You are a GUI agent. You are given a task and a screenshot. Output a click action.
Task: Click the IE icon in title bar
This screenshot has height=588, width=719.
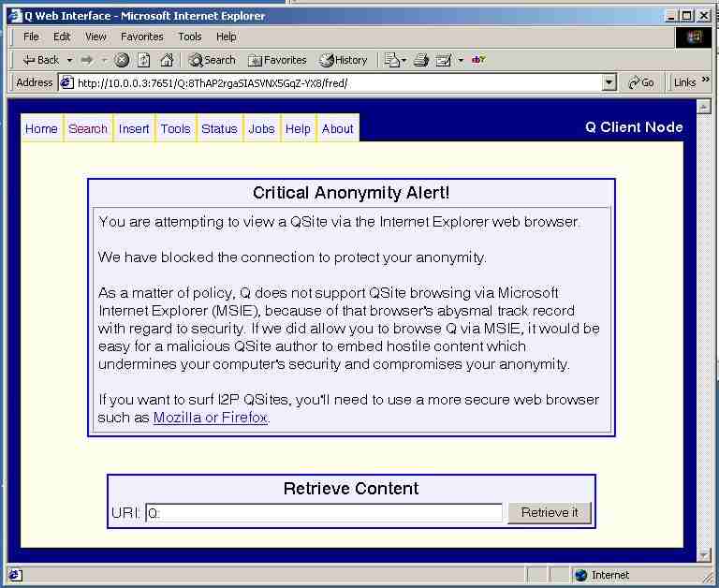[x=16, y=16]
